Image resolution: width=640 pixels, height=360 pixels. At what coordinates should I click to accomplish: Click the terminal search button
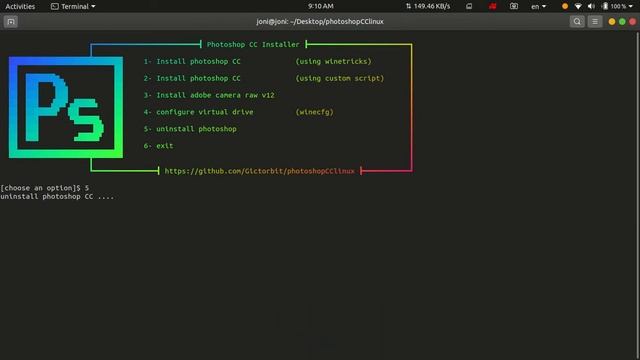point(577,22)
